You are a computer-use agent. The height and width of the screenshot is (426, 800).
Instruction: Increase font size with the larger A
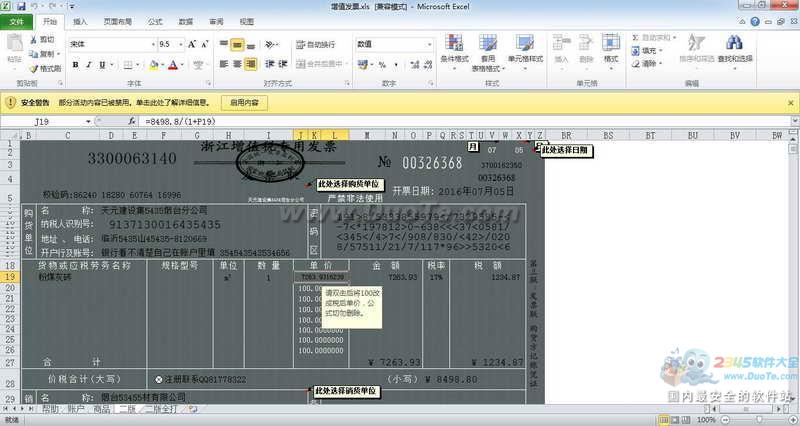(192, 44)
